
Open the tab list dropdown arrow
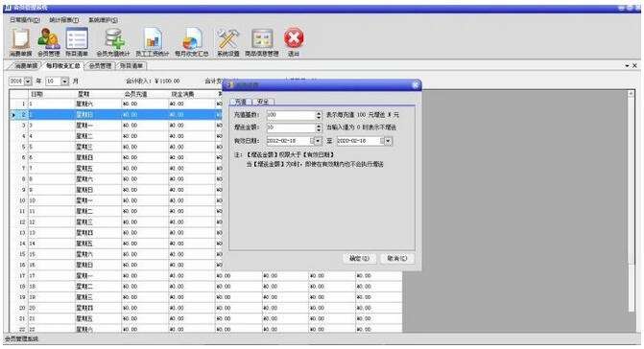pyautogui.click(x=627, y=65)
